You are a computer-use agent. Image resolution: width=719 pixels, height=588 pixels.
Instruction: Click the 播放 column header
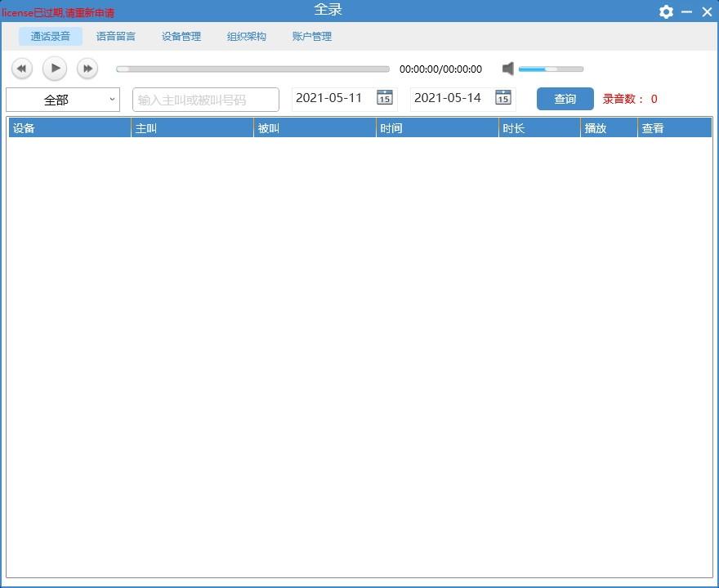tap(610, 128)
